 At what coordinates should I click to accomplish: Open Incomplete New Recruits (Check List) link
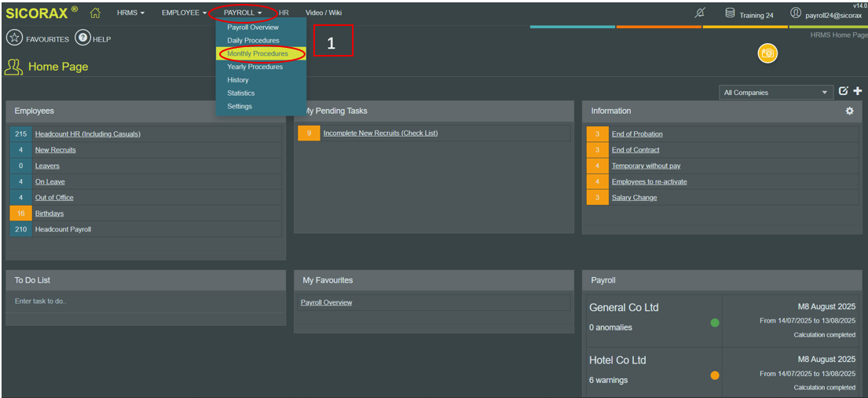point(380,133)
